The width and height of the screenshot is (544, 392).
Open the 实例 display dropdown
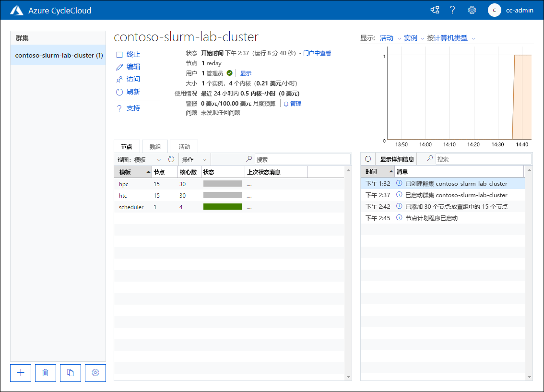coord(414,38)
